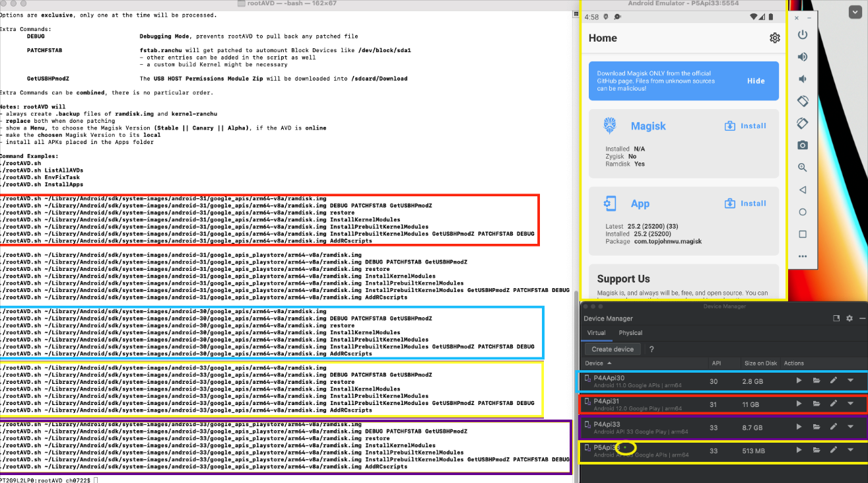Switch to the Physical tab
Image resolution: width=868 pixels, height=483 pixels.
(630, 333)
